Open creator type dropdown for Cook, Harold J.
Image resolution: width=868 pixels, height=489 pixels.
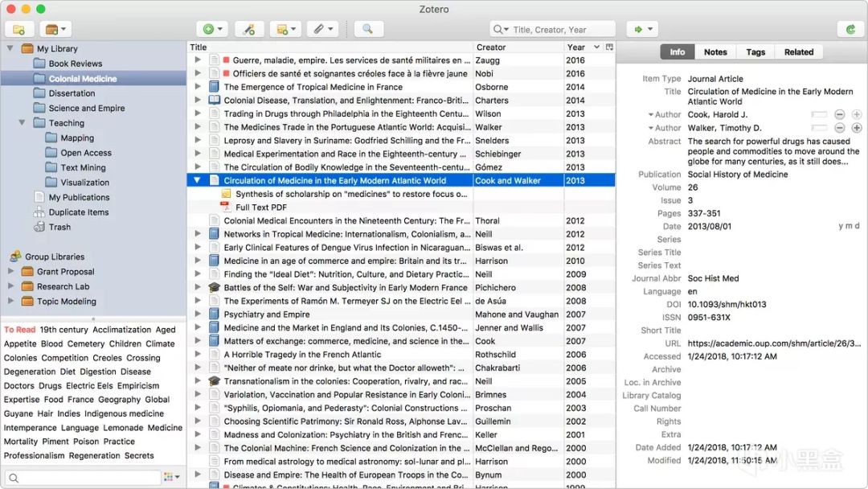665,115
